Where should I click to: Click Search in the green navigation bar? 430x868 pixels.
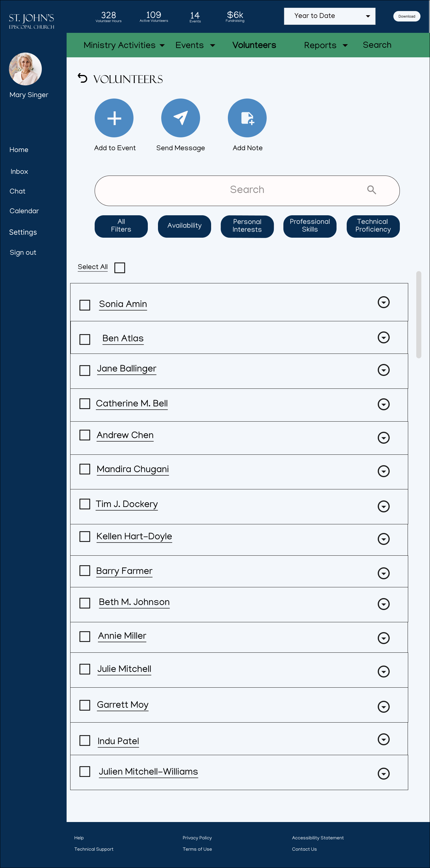[x=377, y=45]
